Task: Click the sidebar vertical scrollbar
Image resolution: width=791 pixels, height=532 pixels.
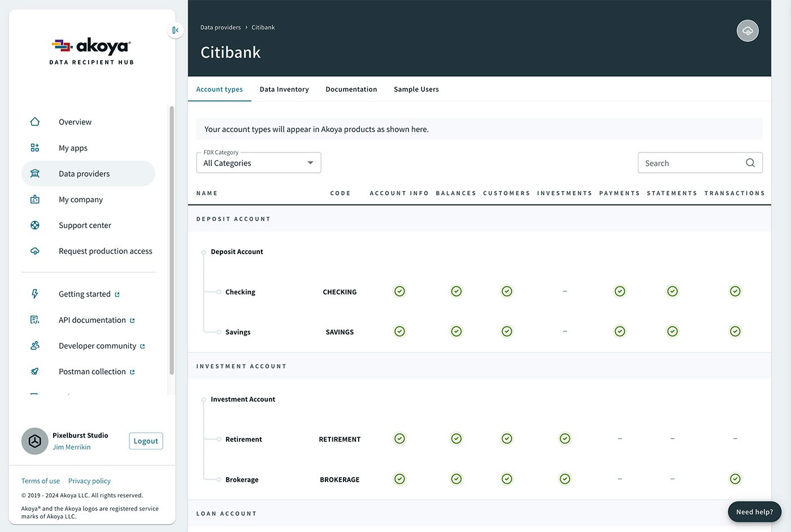Action: click(172, 240)
